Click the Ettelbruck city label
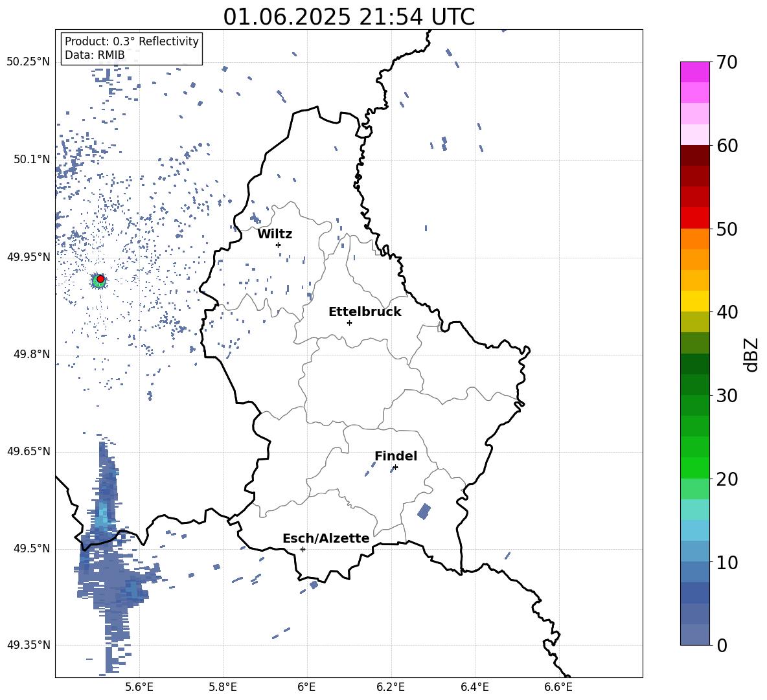Screen dimensions: 767x700 365,312
